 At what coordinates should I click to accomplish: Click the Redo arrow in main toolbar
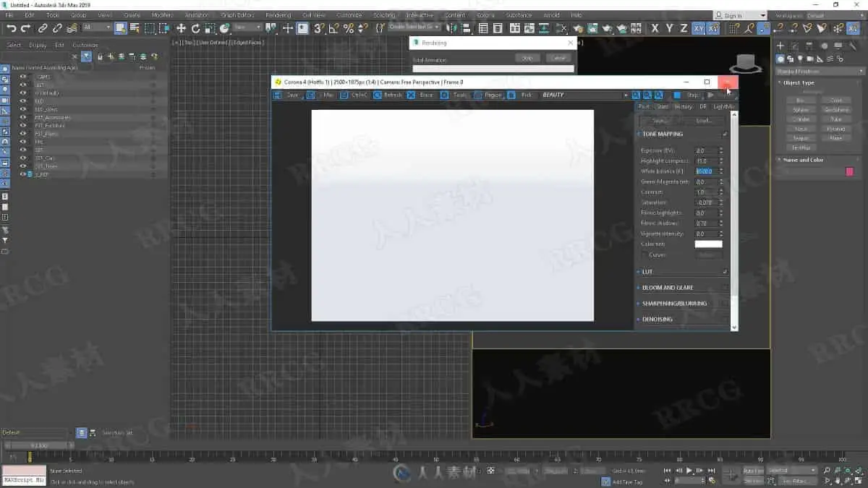(x=25, y=28)
